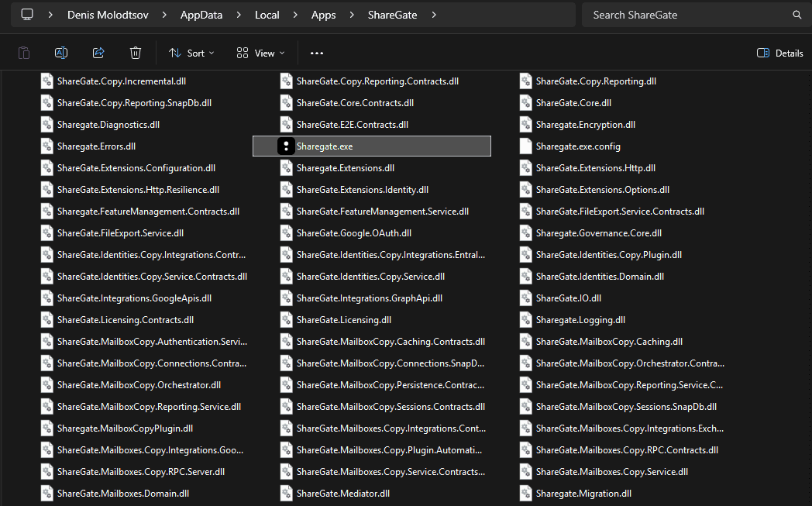Image resolution: width=812 pixels, height=506 pixels.
Task: Expand chevron after AppData
Action: pyautogui.click(x=239, y=15)
